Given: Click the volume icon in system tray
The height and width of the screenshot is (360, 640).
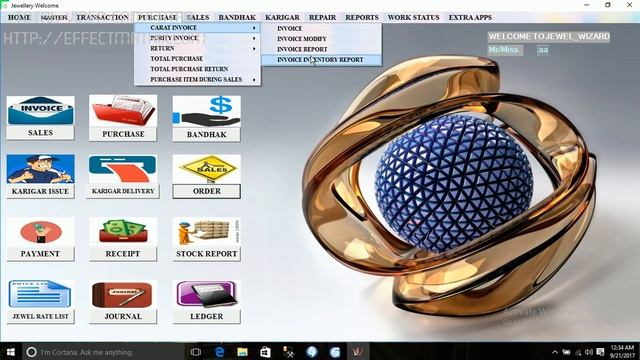Looking at the screenshot, I should tap(589, 352).
